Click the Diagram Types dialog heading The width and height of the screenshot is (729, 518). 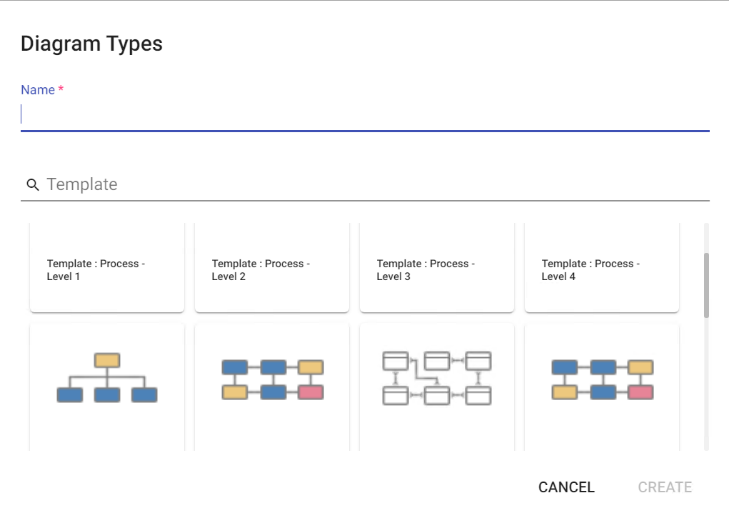pyautogui.click(x=92, y=44)
